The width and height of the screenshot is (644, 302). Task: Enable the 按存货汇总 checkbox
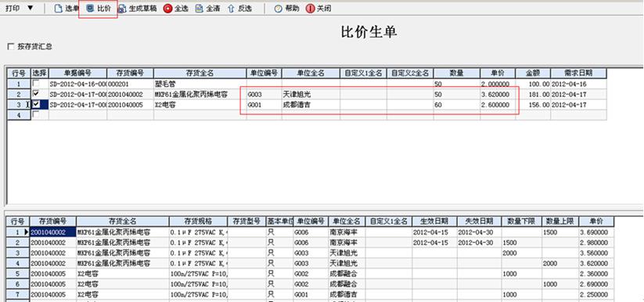[x=11, y=47]
